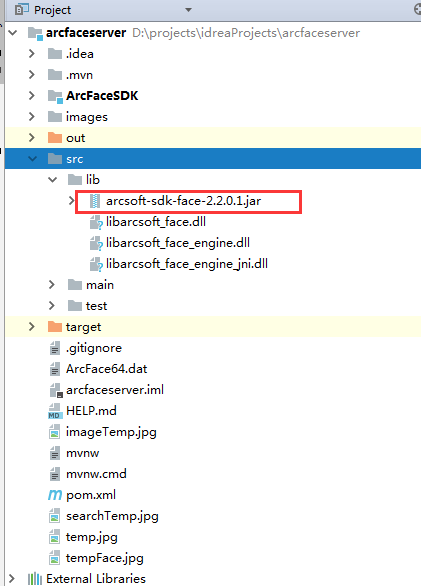Collapse the arcfaceserver root node
421x586 pixels.
(x=13, y=33)
